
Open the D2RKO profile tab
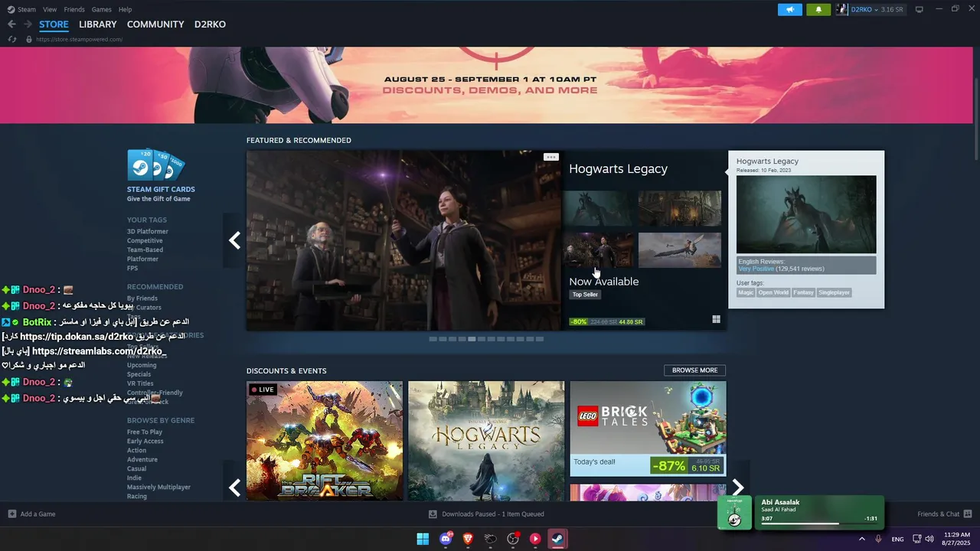pyautogui.click(x=210, y=24)
